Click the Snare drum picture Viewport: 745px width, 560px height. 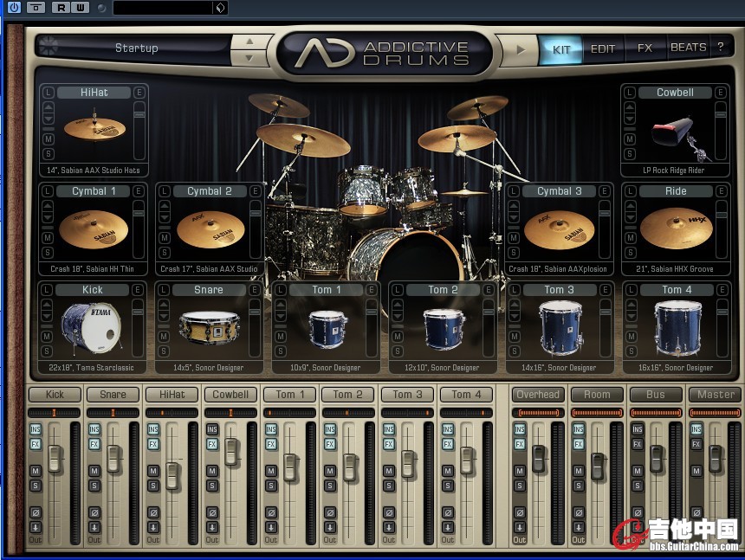tap(209, 327)
